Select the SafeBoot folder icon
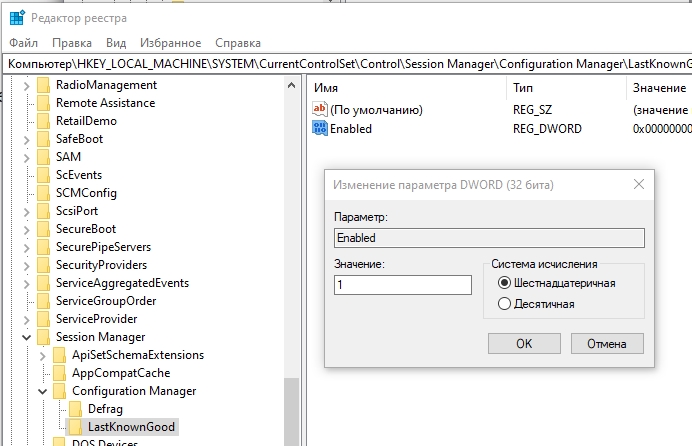692x446 pixels. [x=43, y=139]
